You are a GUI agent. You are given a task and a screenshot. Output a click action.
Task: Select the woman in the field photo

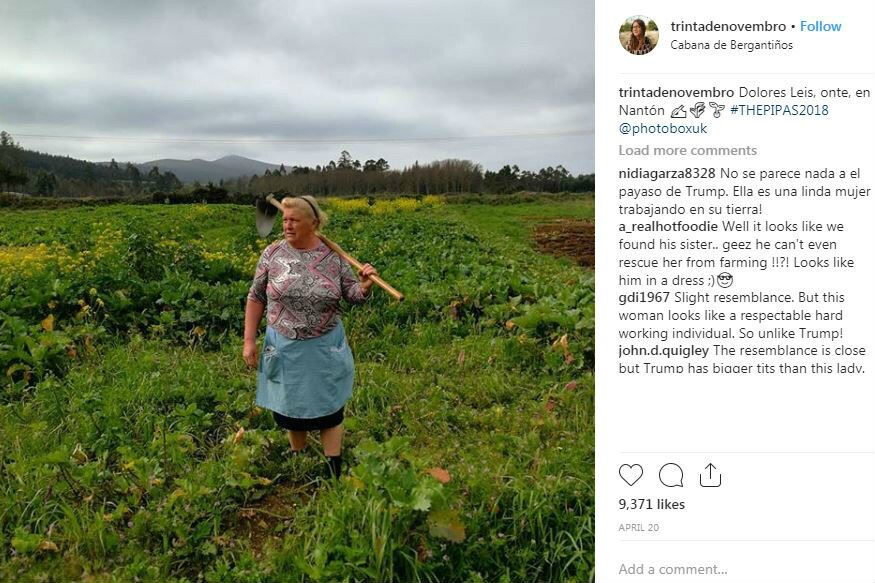310,335
